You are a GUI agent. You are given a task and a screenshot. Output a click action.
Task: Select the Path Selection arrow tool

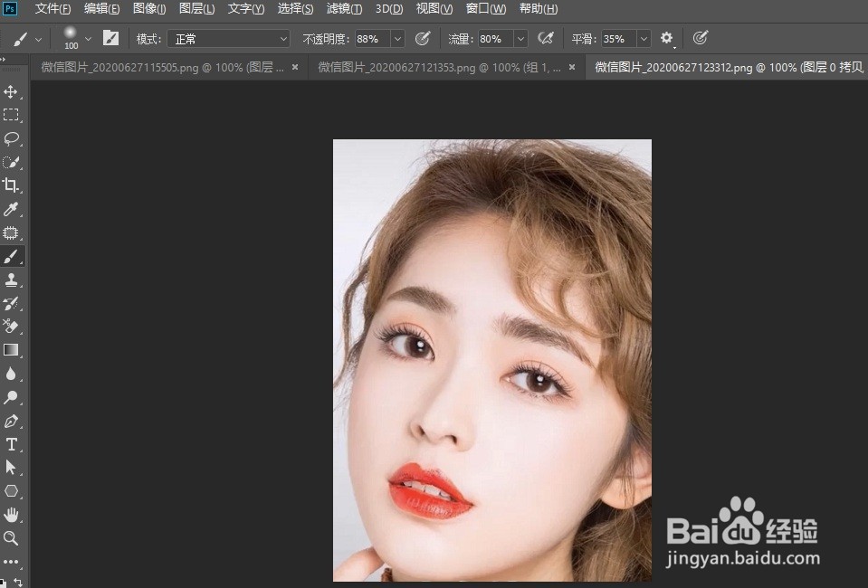click(x=11, y=468)
